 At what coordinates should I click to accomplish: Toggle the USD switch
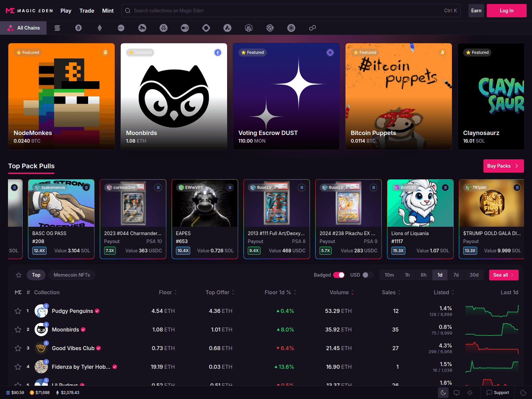click(x=368, y=275)
